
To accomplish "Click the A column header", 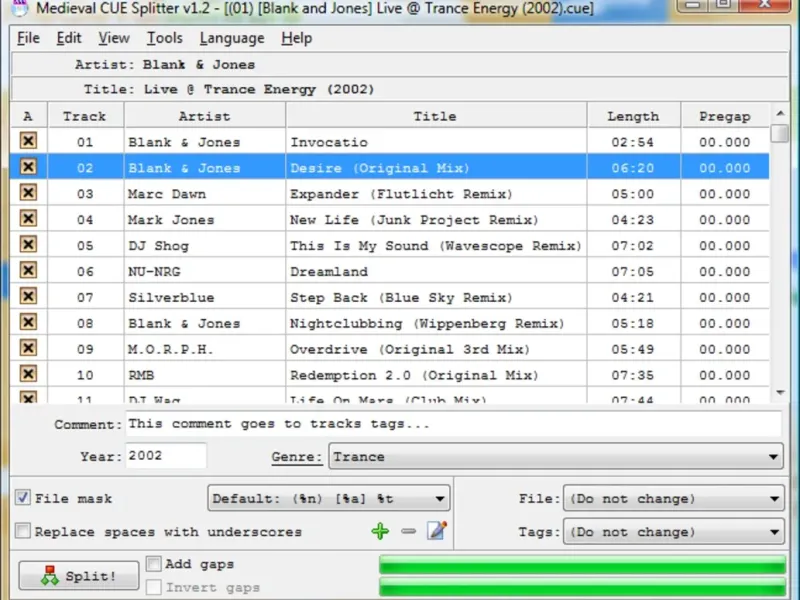I will click(29, 116).
